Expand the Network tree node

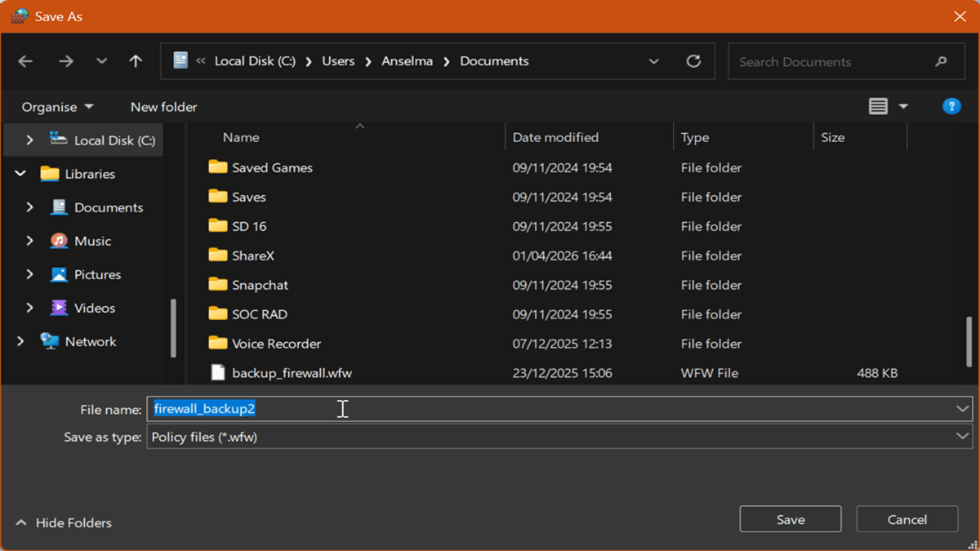click(20, 341)
